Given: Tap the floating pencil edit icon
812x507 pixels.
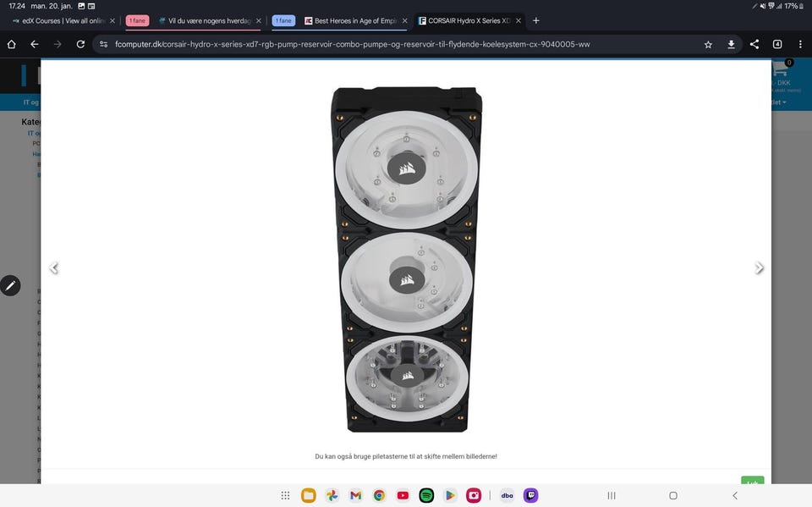Looking at the screenshot, I should point(10,285).
